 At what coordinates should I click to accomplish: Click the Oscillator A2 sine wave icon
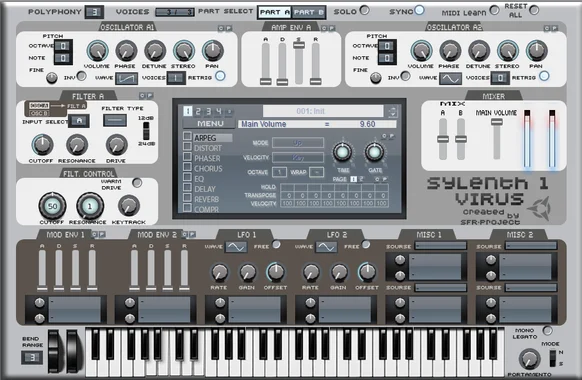tap(450, 78)
